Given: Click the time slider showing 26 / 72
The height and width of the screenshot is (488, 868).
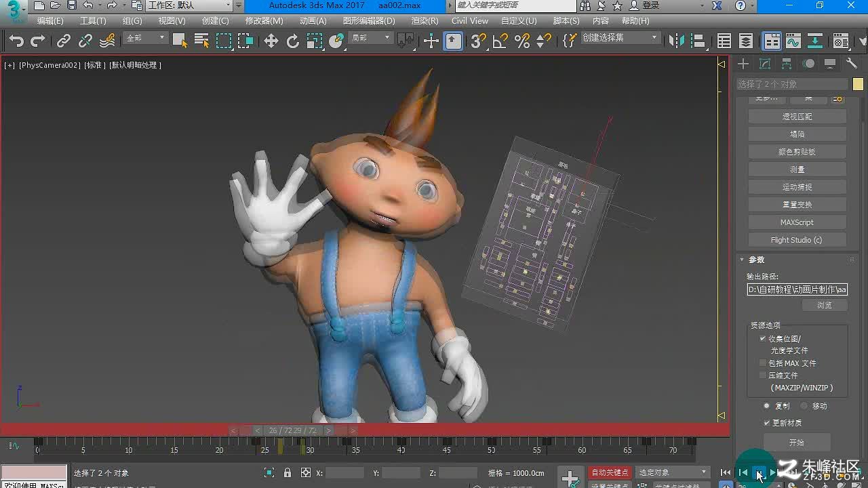Looking at the screenshot, I should pyautogui.click(x=293, y=430).
